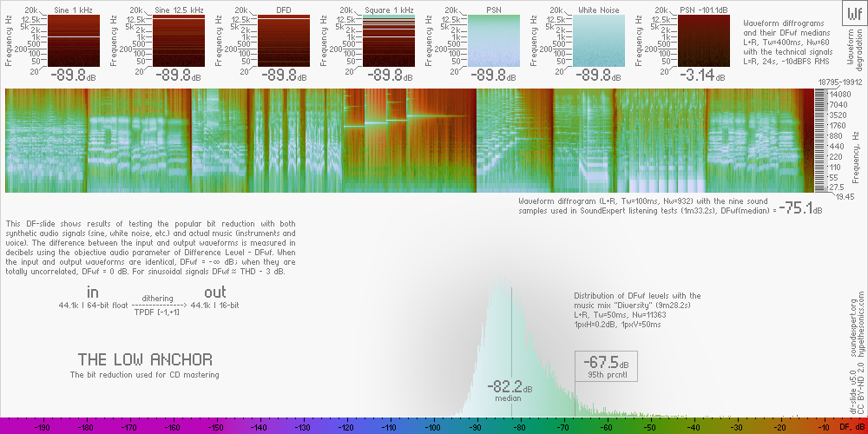Click the '44.1k | 64-bit float' input format
Screen dimensions: 868x434
coord(95,305)
